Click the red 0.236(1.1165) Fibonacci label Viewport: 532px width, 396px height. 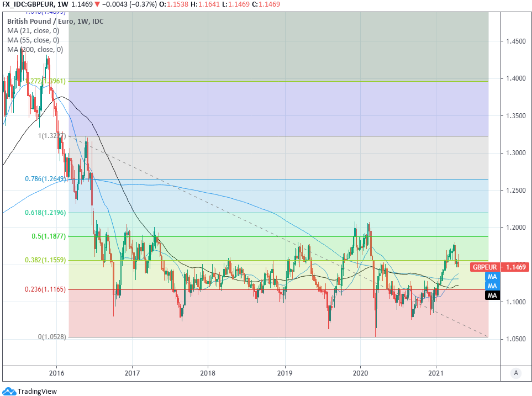45,289
